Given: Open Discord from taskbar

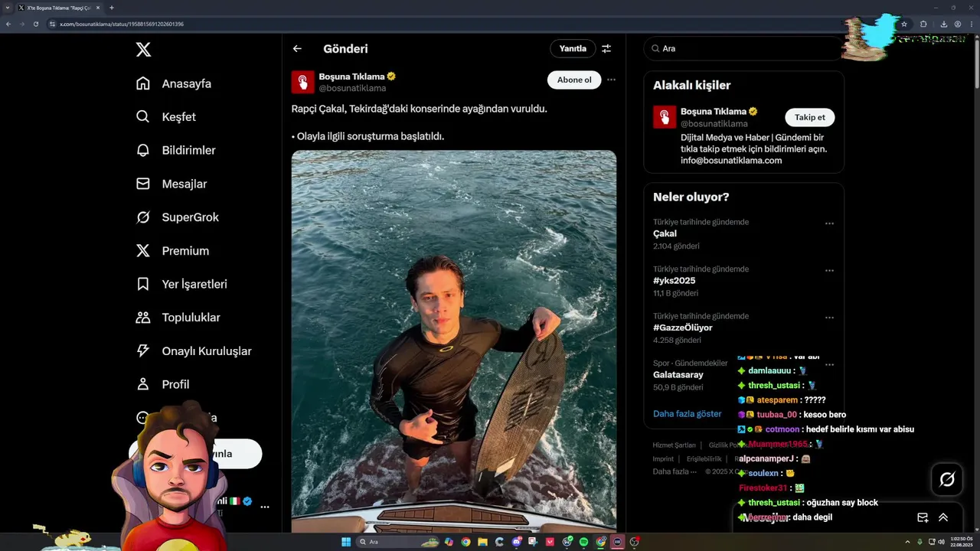Looking at the screenshot, I should [x=516, y=542].
